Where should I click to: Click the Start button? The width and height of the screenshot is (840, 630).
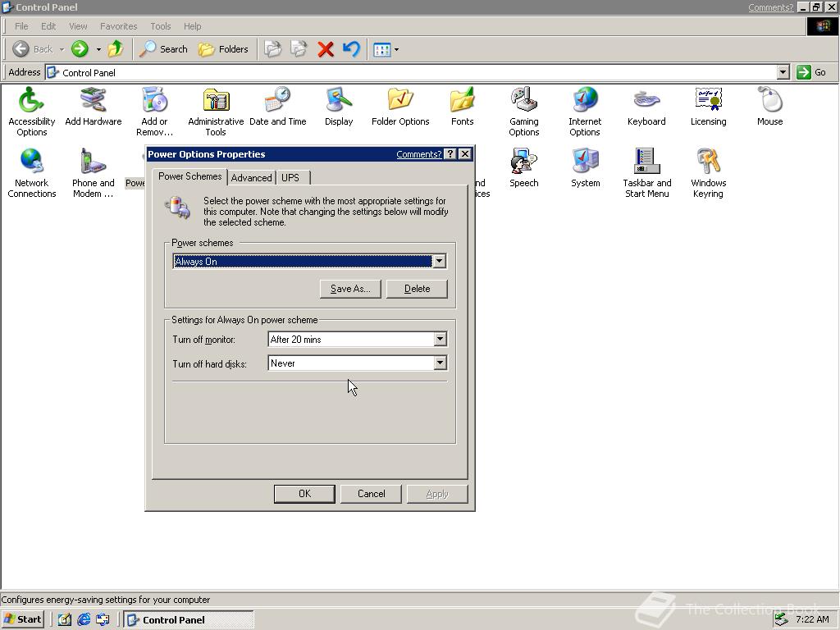tap(22, 619)
